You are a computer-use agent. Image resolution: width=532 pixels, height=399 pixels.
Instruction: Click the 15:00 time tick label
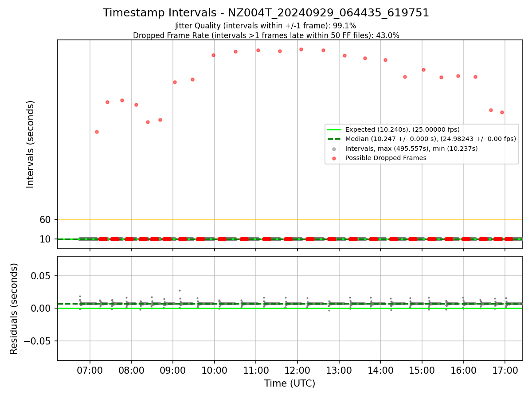[422, 370]
